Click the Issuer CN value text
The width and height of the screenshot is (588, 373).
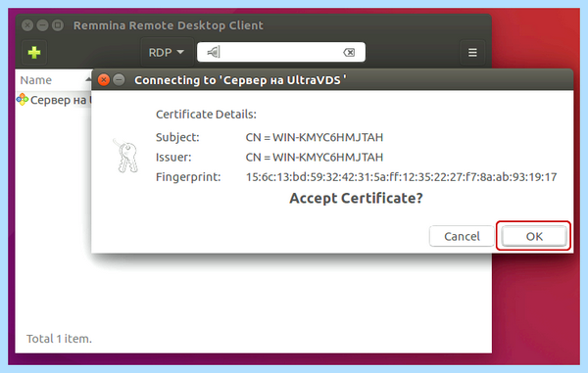315,157
